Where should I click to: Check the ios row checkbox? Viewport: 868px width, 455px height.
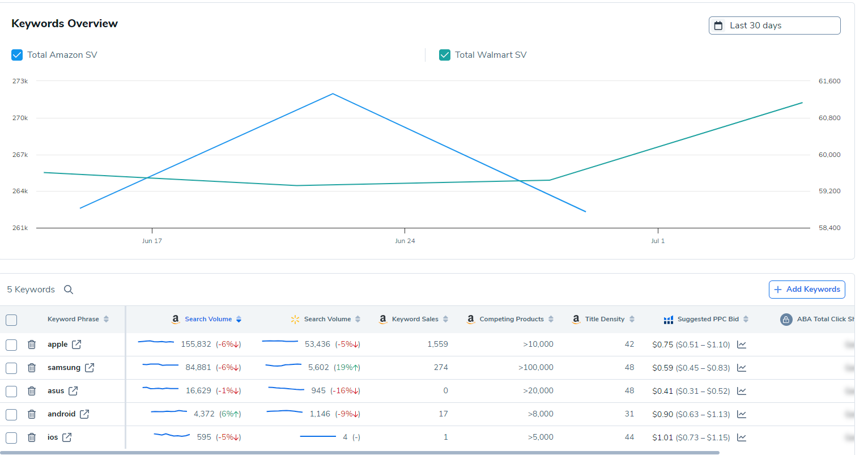(11, 437)
